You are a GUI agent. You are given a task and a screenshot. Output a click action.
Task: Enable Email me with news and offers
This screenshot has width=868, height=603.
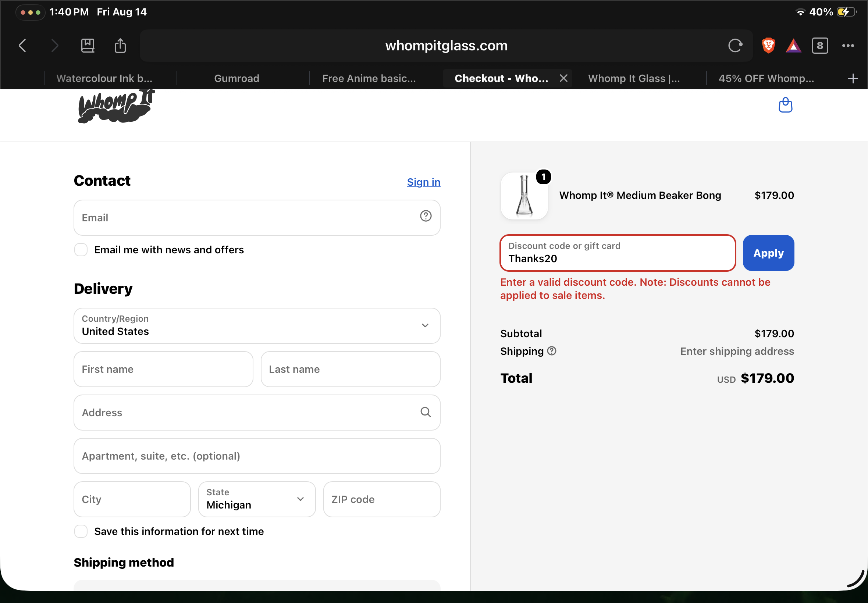(81, 250)
